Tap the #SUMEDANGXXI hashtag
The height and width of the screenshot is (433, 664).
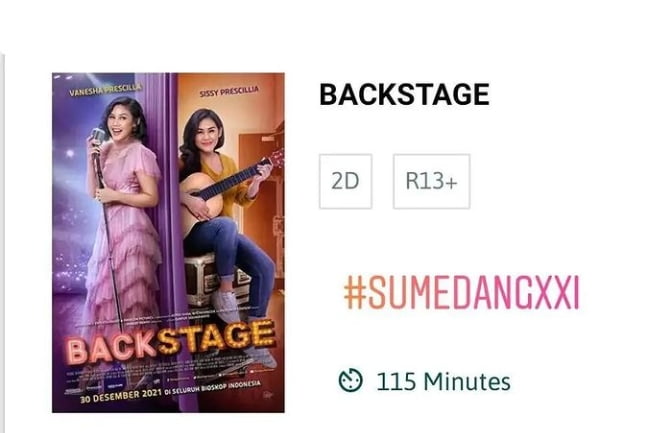coord(462,292)
